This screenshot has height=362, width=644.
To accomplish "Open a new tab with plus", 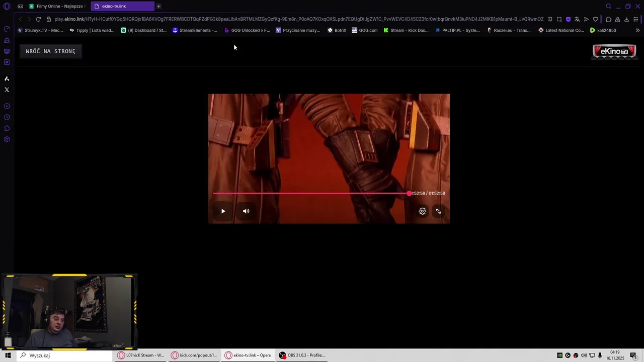I will [x=158, y=6].
